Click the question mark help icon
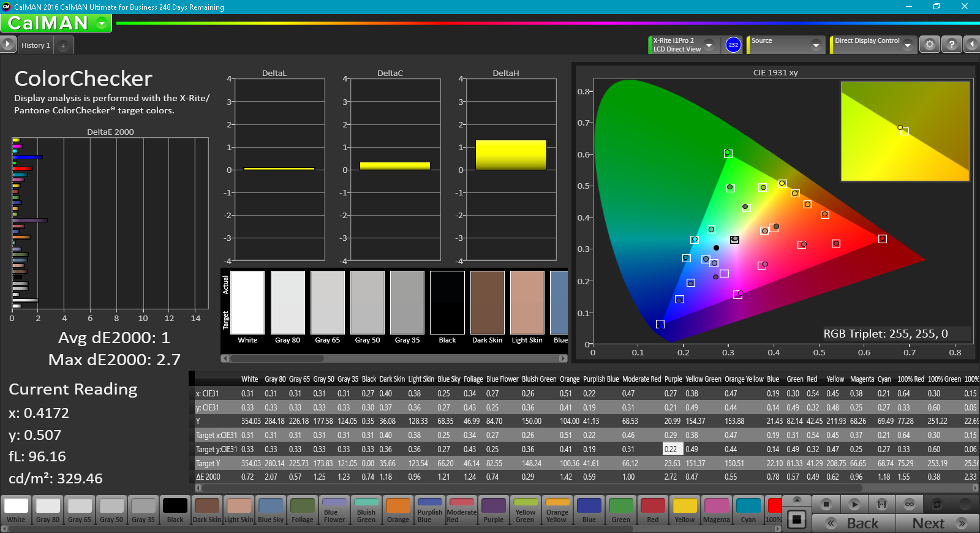 [x=951, y=45]
